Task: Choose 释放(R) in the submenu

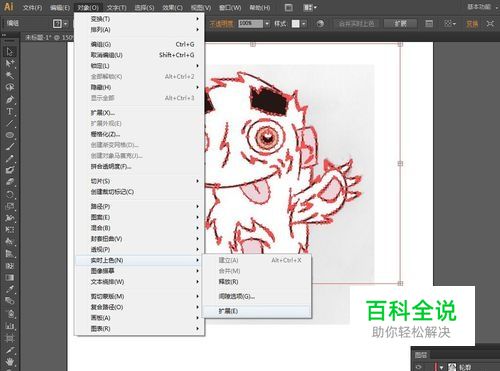Action: coord(257,282)
